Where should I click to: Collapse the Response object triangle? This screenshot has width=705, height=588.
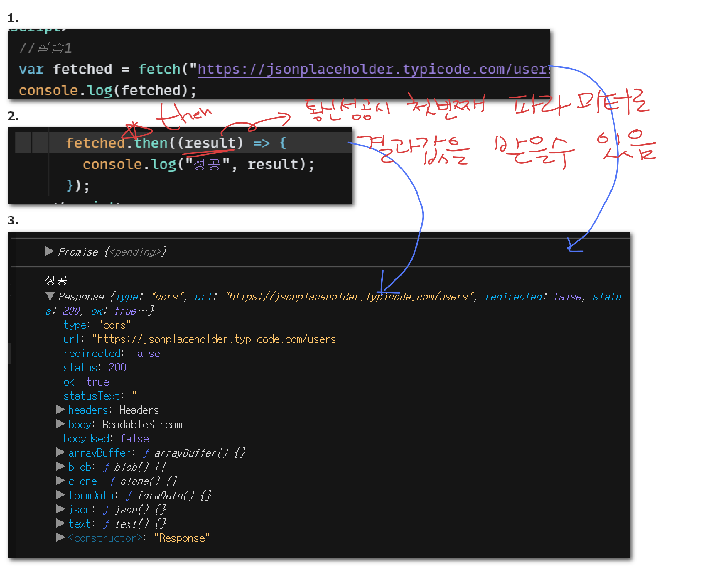pyautogui.click(x=50, y=296)
